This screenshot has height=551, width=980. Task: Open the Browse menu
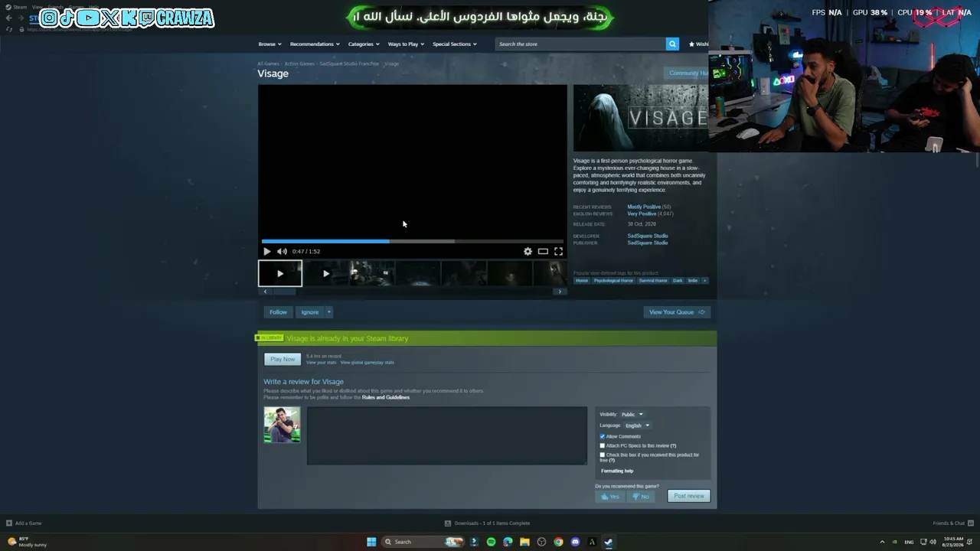coord(269,44)
